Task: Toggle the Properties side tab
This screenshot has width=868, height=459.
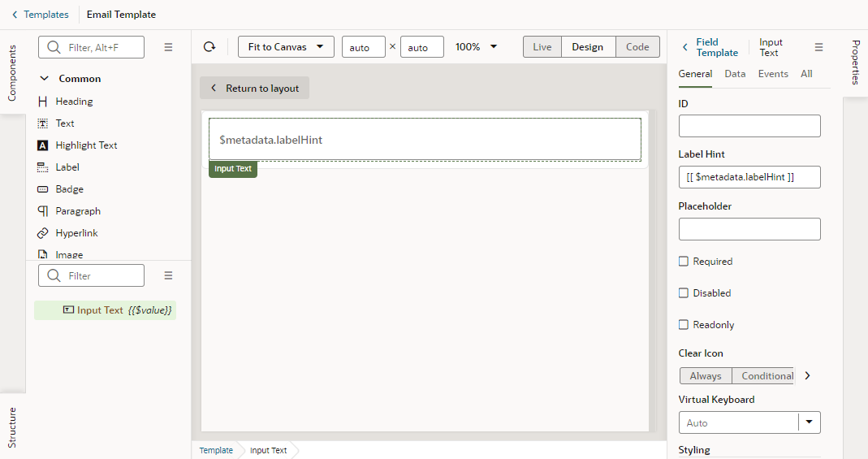Action: (x=855, y=62)
